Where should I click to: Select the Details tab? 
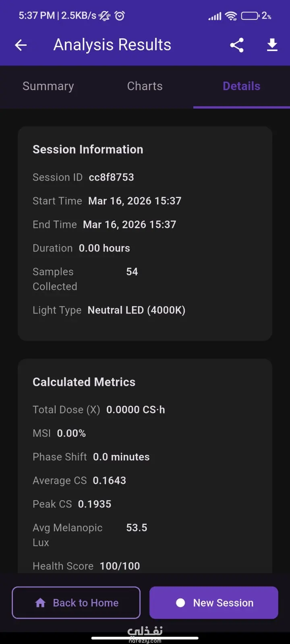coord(242,86)
